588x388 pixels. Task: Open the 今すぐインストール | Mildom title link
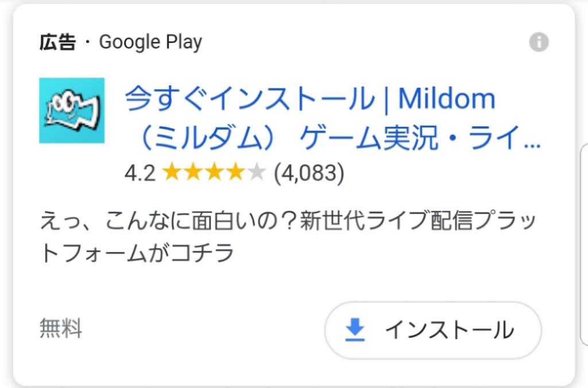pyautogui.click(x=310, y=99)
